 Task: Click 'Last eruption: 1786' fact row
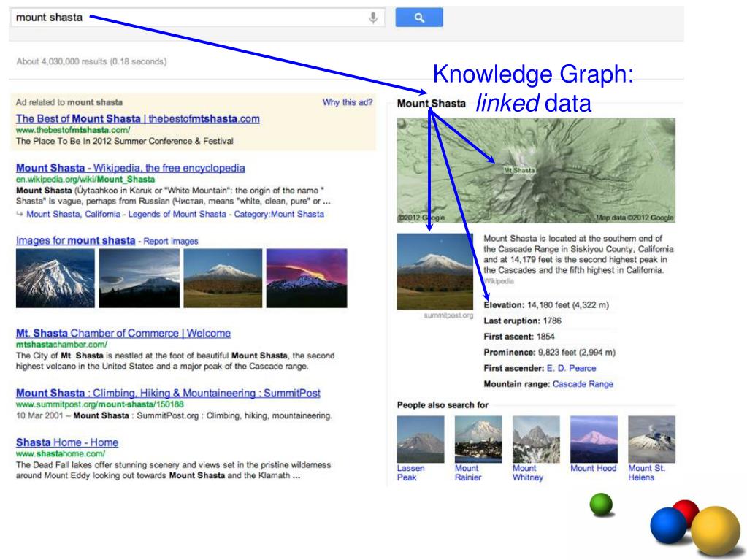click(522, 321)
